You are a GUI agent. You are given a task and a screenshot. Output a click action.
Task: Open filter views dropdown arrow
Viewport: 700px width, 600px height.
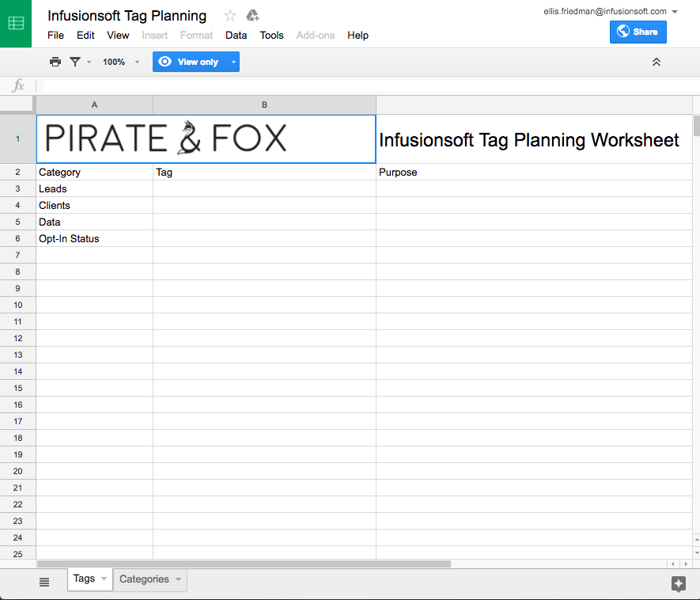point(89,62)
